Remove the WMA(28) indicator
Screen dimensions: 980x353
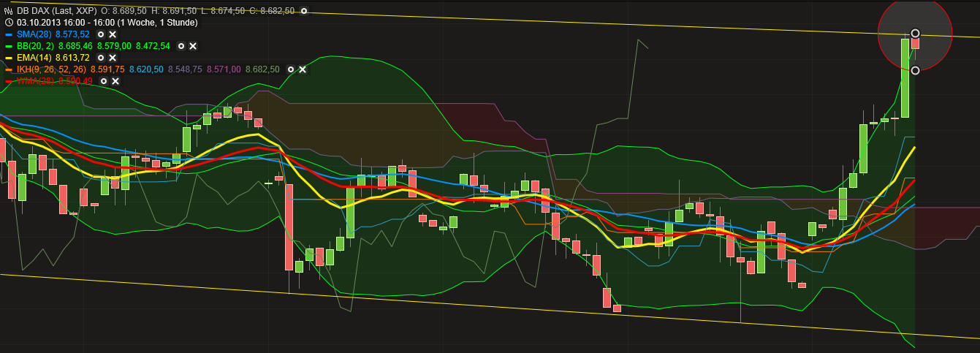click(x=115, y=81)
